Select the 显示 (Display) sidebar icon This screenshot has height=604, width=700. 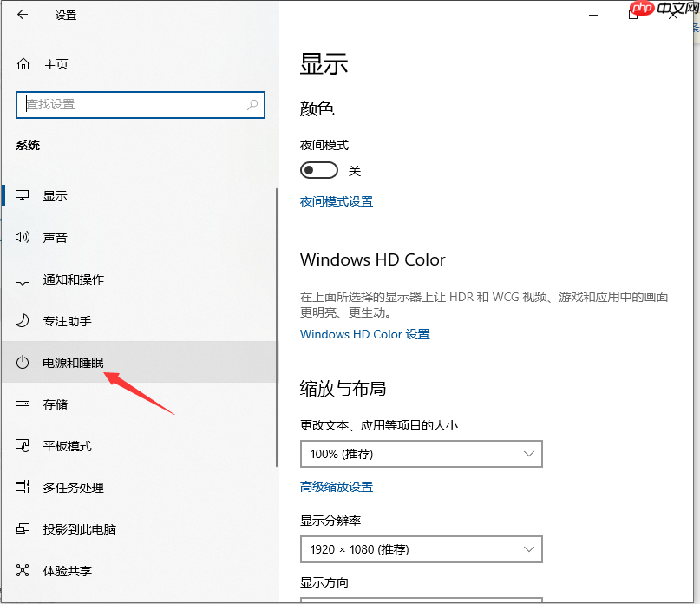(x=23, y=195)
